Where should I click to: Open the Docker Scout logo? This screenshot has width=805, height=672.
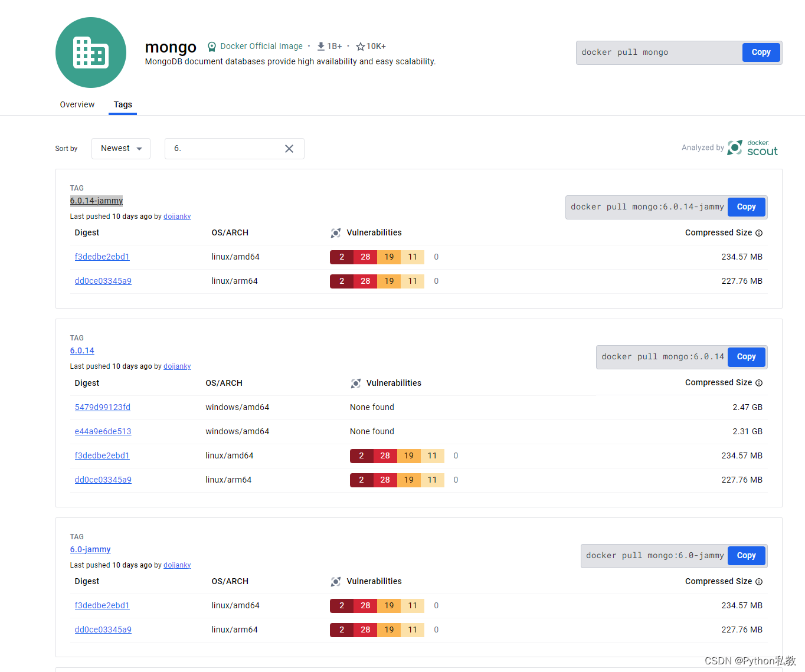click(x=752, y=147)
